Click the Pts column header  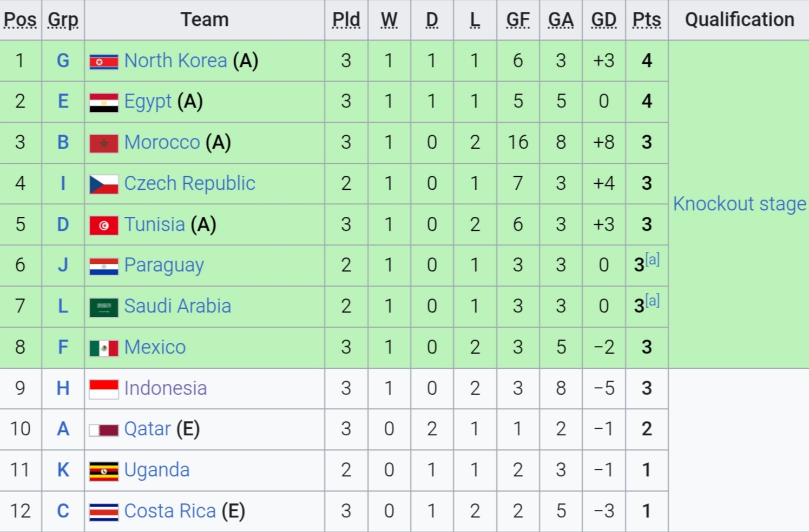(x=647, y=20)
